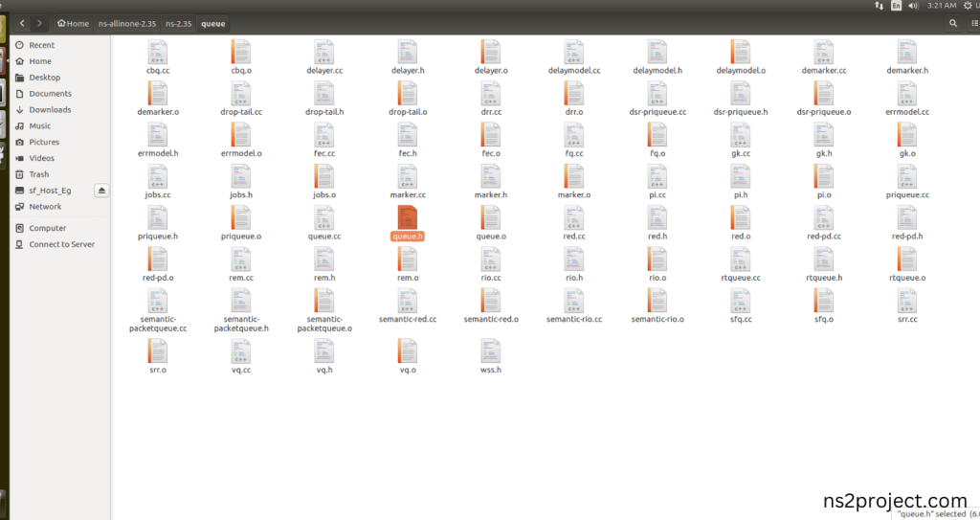Screen dimensions: 980x520
Task: Open Pictures in the sidebar
Action: (44, 142)
